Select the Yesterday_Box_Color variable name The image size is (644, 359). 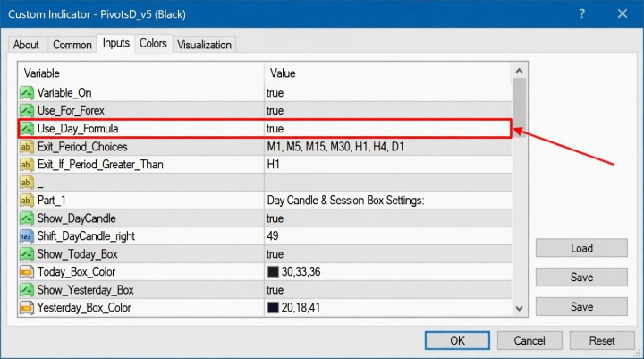point(84,308)
